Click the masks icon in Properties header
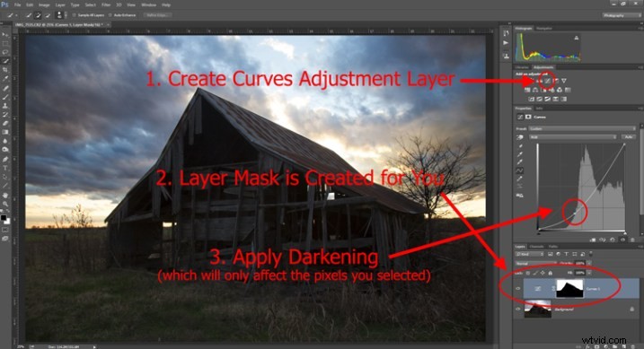The width and height of the screenshot is (644, 349). pos(528,117)
